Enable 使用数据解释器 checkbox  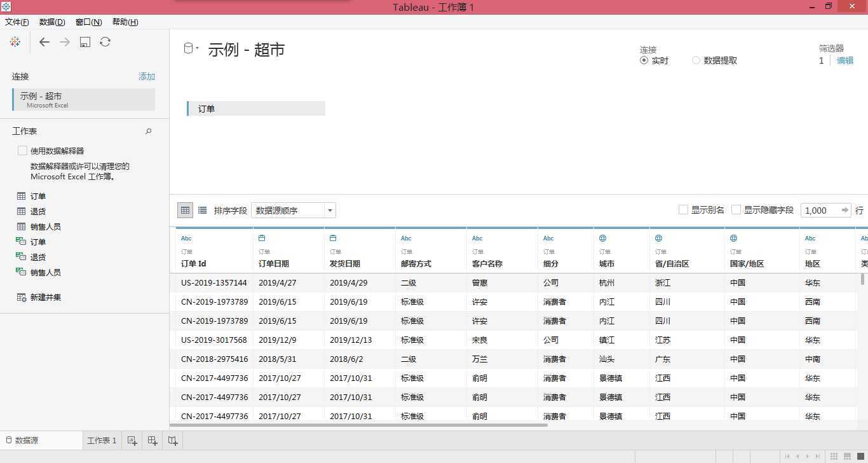coord(23,151)
